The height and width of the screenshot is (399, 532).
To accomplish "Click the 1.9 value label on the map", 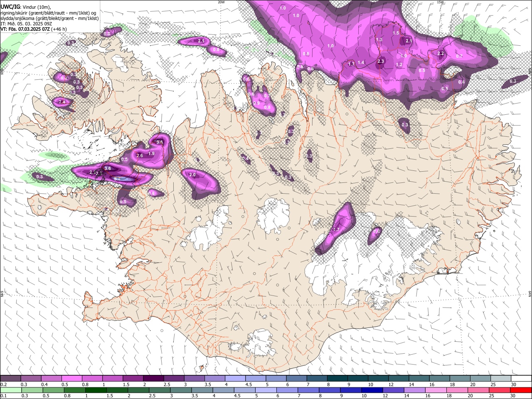I will click(152, 153).
